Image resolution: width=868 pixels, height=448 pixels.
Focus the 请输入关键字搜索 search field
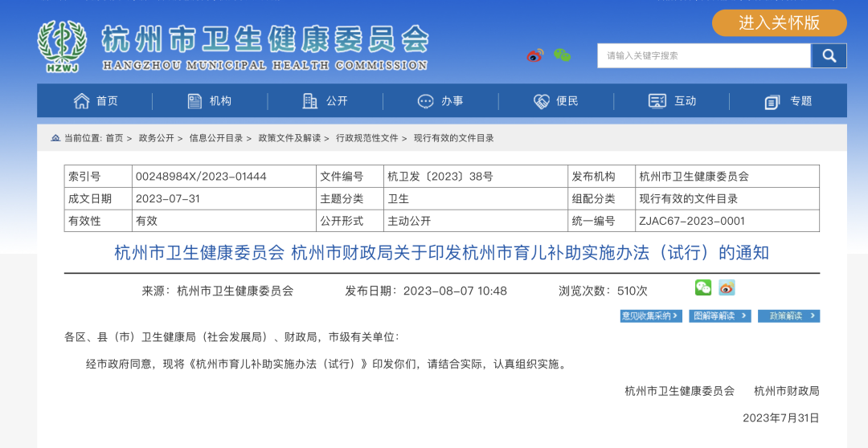coord(704,55)
